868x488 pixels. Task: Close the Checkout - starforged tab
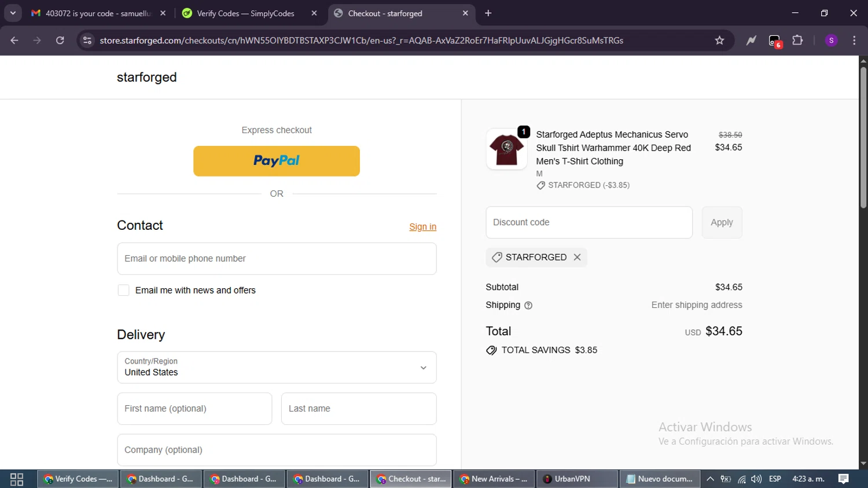[x=465, y=13]
